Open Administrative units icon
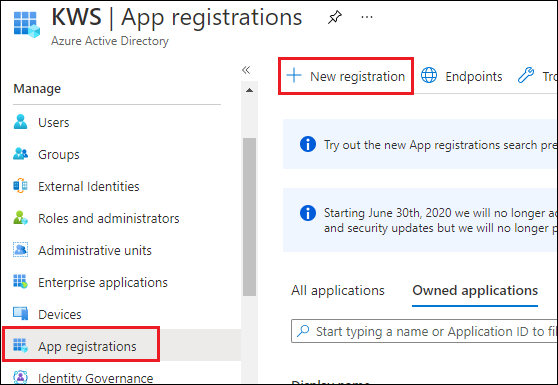Viewport: 558px width, 385px height. (x=20, y=250)
